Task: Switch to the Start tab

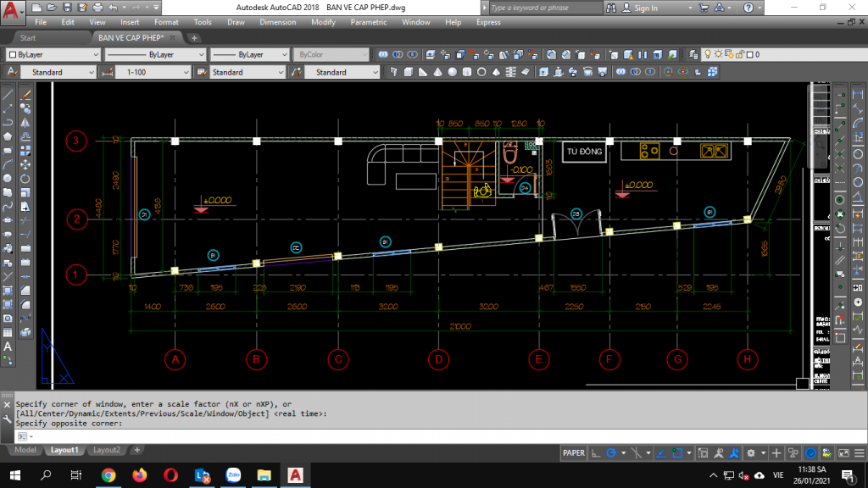Action: click(28, 37)
